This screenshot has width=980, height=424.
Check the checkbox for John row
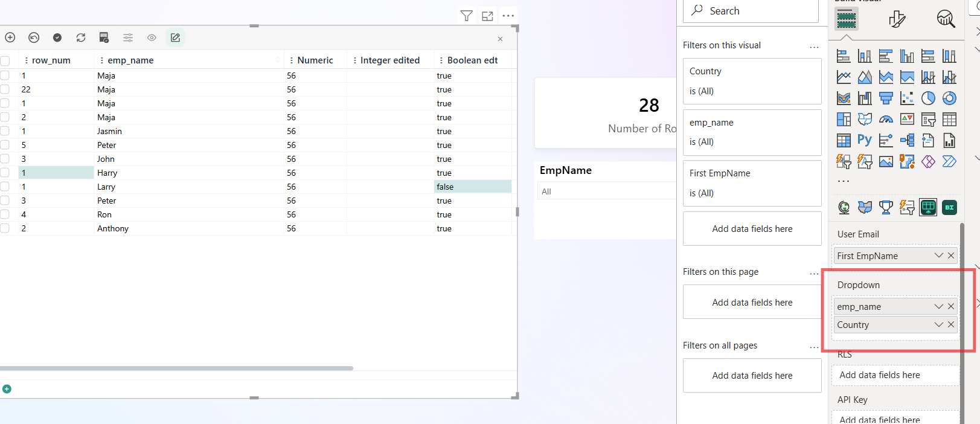[5, 159]
